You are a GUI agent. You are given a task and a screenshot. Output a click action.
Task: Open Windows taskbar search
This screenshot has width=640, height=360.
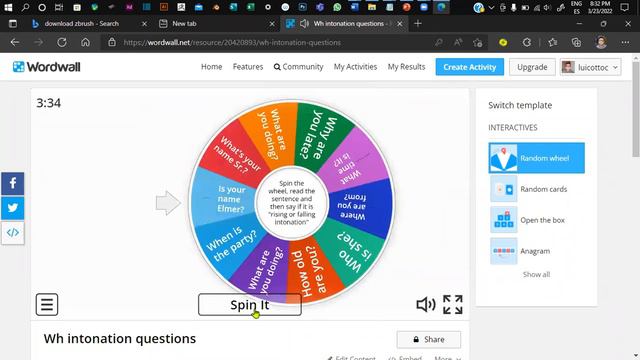(25, 7)
